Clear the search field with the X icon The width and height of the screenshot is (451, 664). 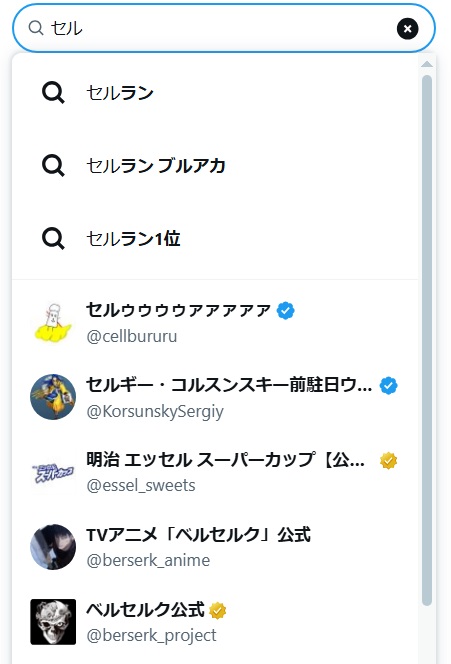(407, 29)
